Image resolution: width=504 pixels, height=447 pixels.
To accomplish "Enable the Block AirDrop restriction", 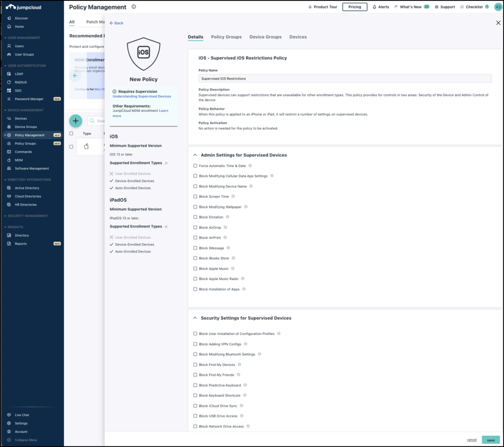I will click(195, 227).
